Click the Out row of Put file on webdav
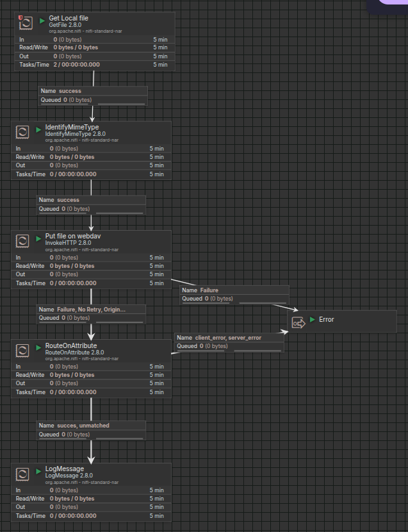The height and width of the screenshot is (532, 408). [91, 274]
